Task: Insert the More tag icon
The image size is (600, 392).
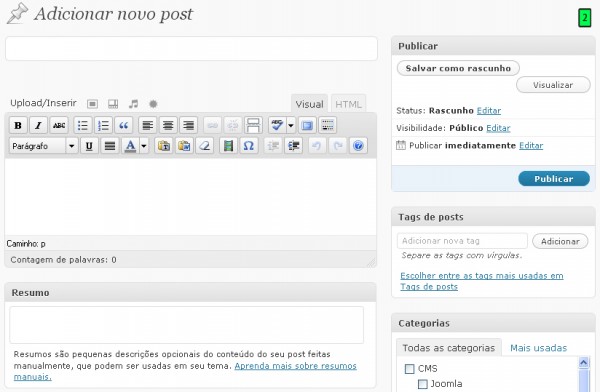Action: tap(253, 125)
